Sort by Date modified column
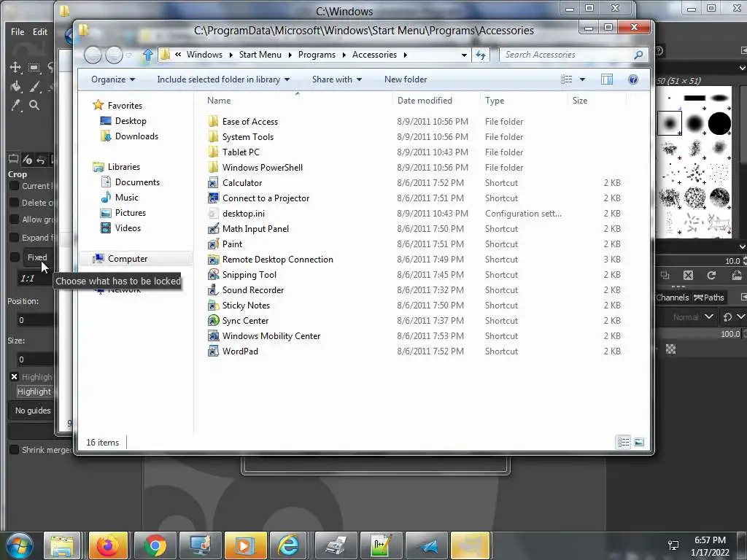Screen dimensions: 747x560 pos(425,101)
